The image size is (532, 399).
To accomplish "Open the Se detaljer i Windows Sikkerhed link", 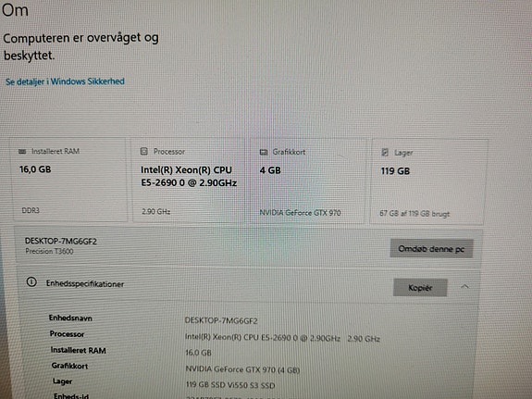I will coord(65,81).
